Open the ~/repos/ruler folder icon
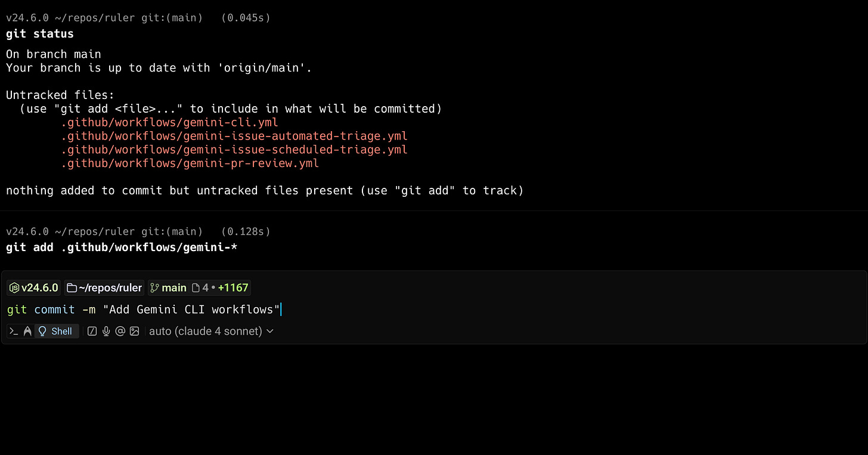 (72, 287)
